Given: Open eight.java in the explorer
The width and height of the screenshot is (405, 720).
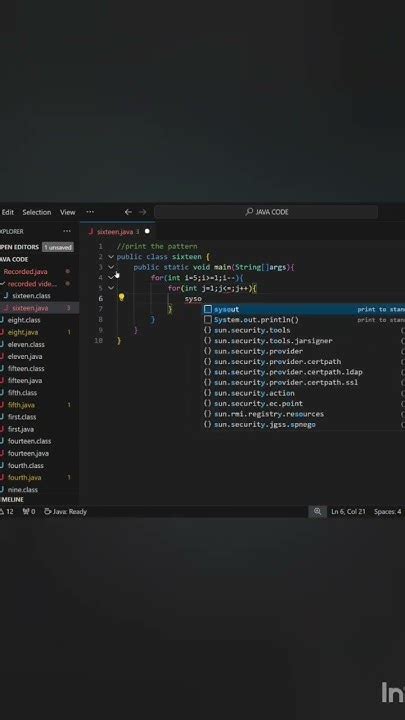Looking at the screenshot, I should pyautogui.click(x=23, y=332).
